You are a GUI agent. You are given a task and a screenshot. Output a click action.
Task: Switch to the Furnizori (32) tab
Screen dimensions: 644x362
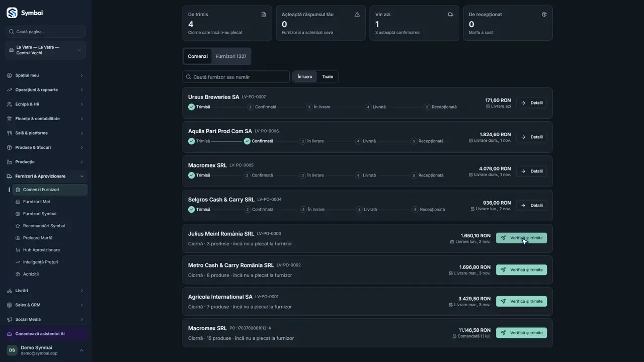(231, 56)
